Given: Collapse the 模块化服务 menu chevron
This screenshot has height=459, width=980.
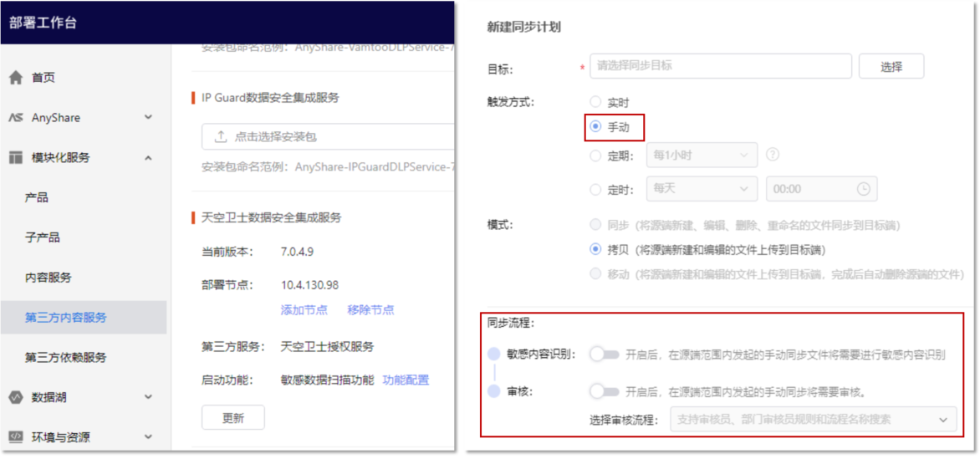Looking at the screenshot, I should coord(148,157).
